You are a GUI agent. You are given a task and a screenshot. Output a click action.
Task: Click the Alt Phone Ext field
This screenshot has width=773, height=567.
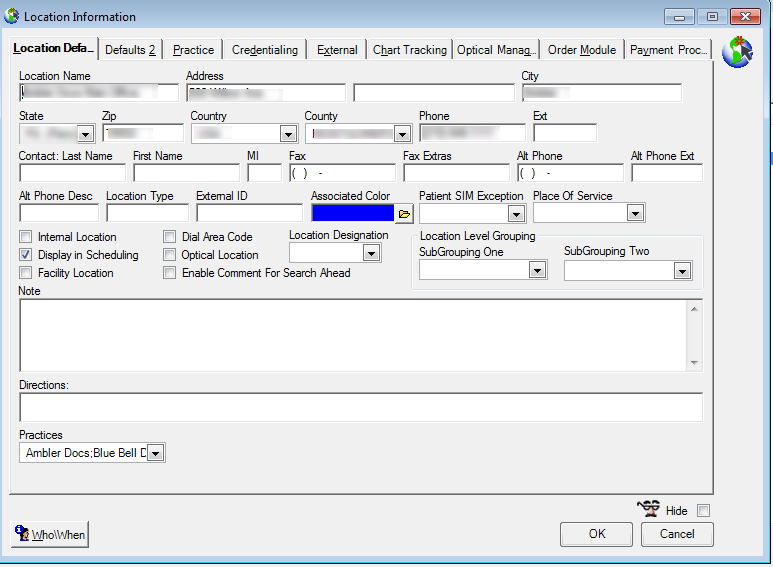coord(667,173)
